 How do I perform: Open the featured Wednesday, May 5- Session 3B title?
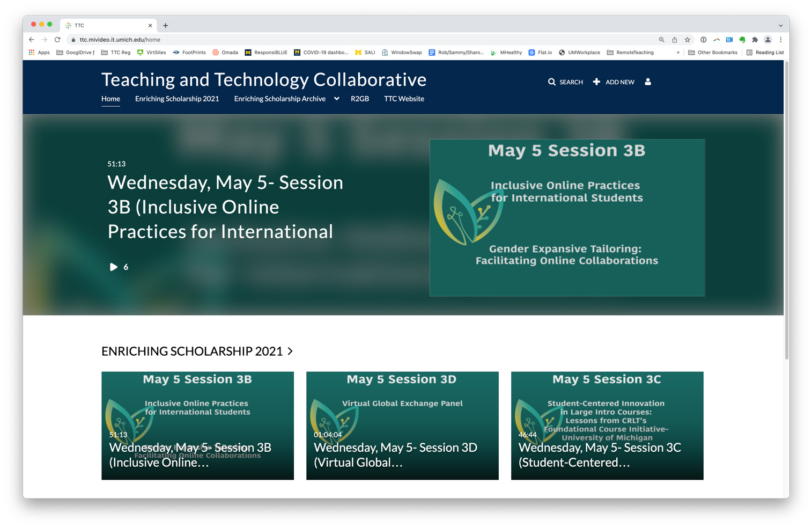point(225,207)
